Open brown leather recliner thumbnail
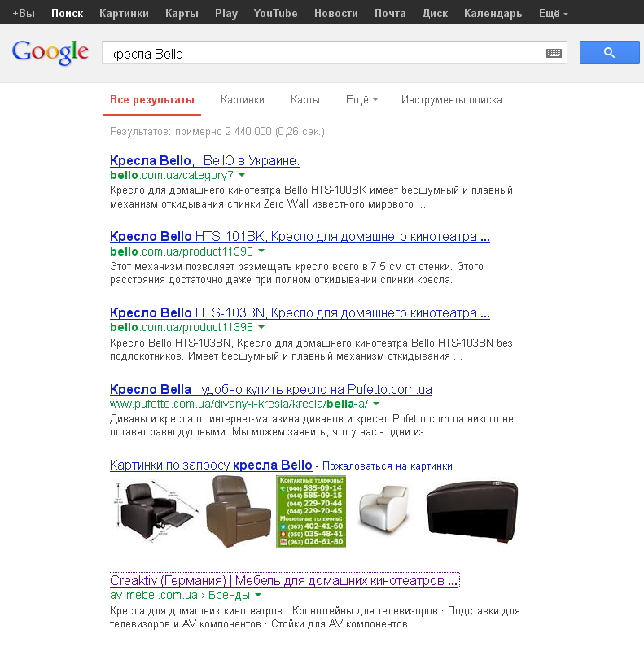Image resolution: width=644 pixels, height=651 pixels. pos(238,512)
